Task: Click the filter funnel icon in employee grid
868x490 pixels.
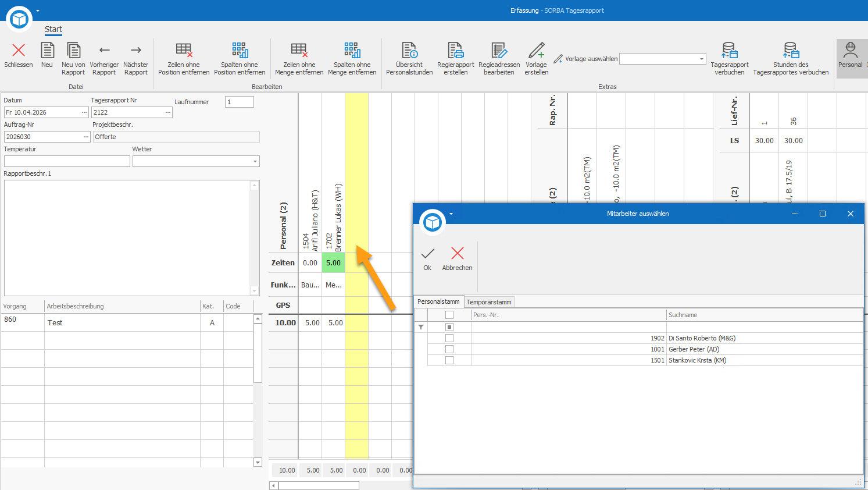Action: coord(421,328)
